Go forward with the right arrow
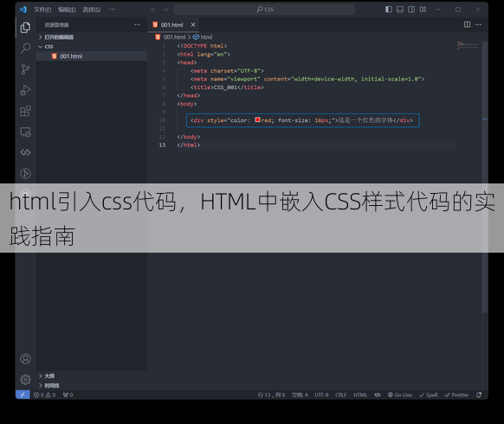Image resolution: width=504 pixels, height=424 pixels. tap(165, 10)
